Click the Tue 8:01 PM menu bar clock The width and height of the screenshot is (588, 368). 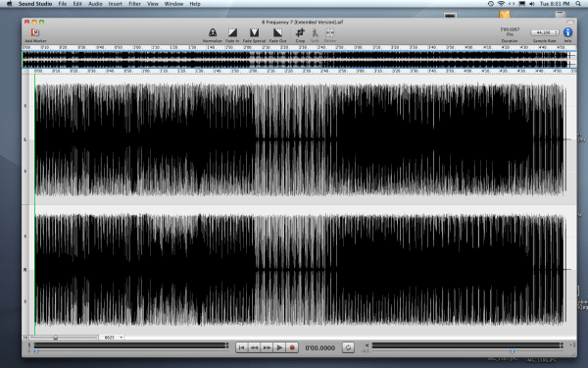pos(555,4)
